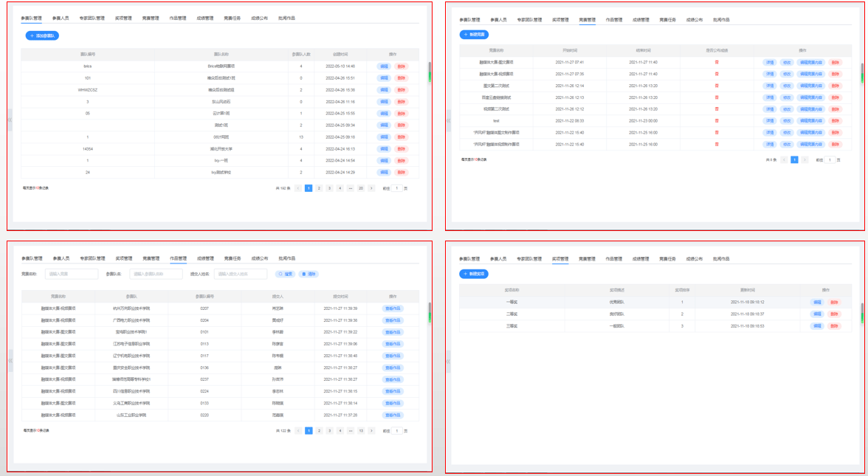868x476 pixels.
Task: Expand ellipsis pages in works list pagination
Action: tap(350, 430)
